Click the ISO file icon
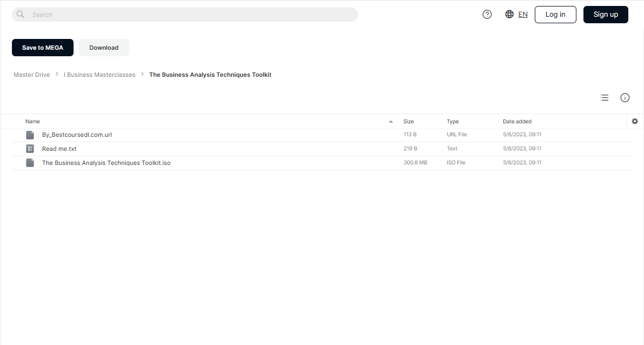The width and height of the screenshot is (644, 345). pos(30,163)
